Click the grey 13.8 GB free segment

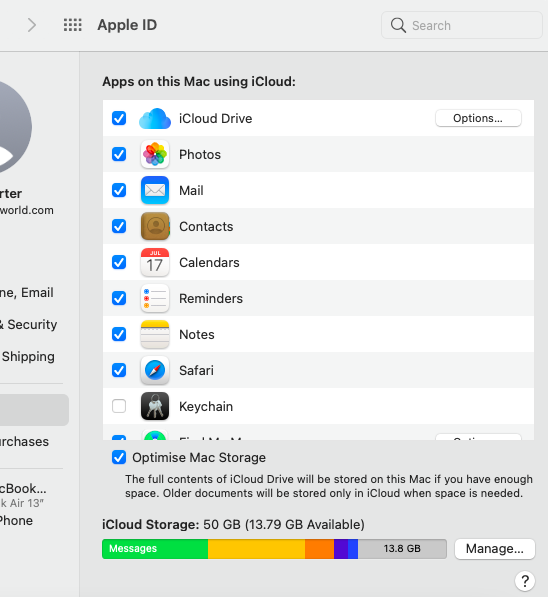coord(402,549)
